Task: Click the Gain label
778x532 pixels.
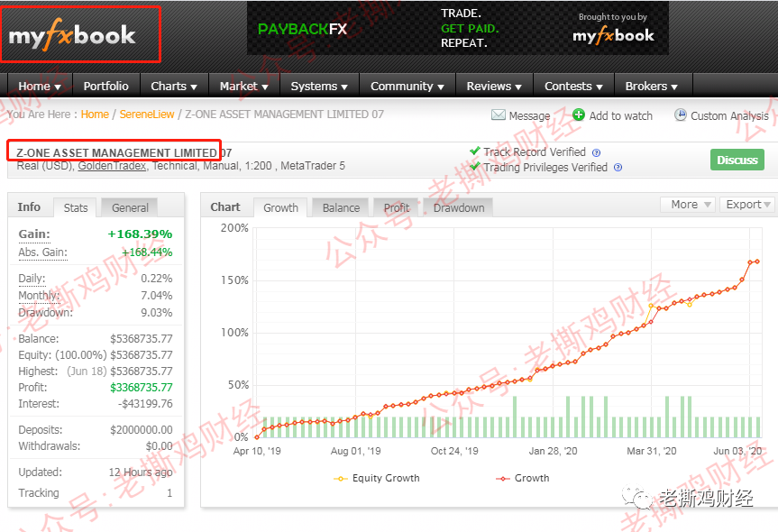Action: [x=34, y=234]
